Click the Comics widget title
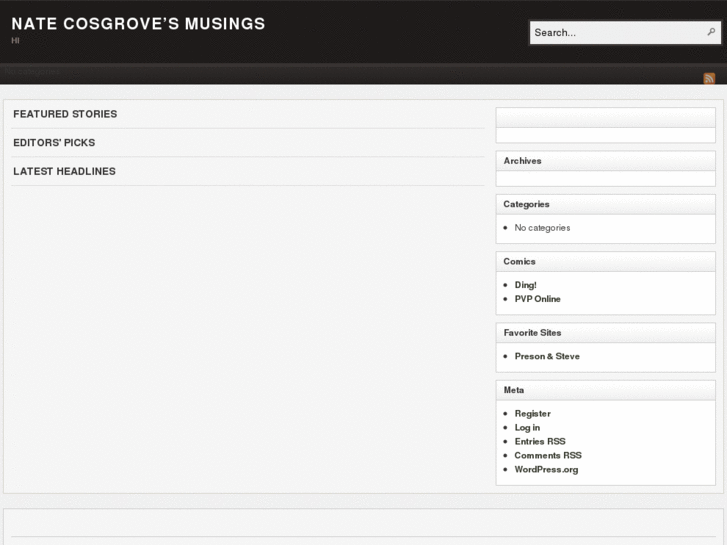The width and height of the screenshot is (727, 545). click(519, 262)
